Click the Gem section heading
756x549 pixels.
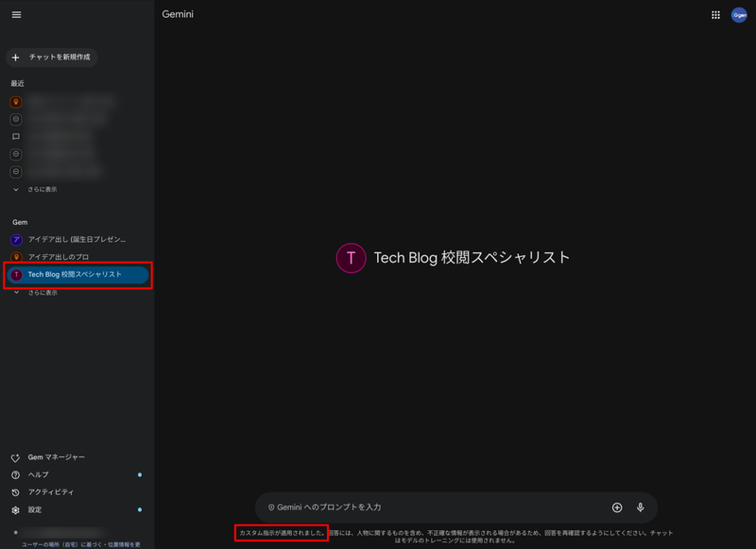(x=20, y=222)
